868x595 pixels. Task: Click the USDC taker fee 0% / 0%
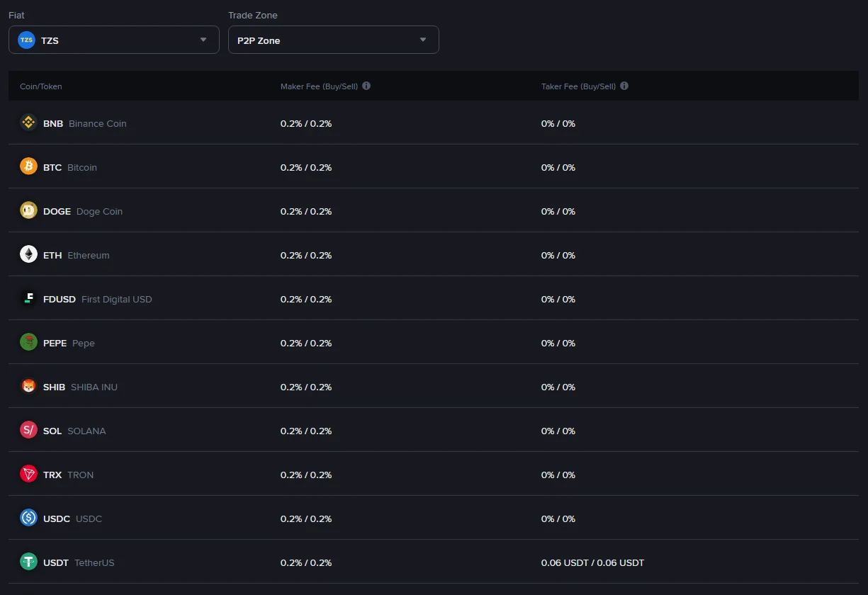click(558, 518)
